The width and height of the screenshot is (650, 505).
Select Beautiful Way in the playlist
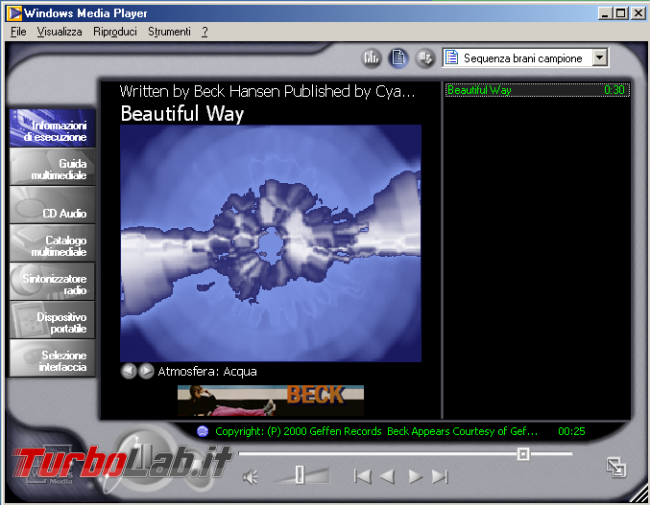[x=537, y=90]
